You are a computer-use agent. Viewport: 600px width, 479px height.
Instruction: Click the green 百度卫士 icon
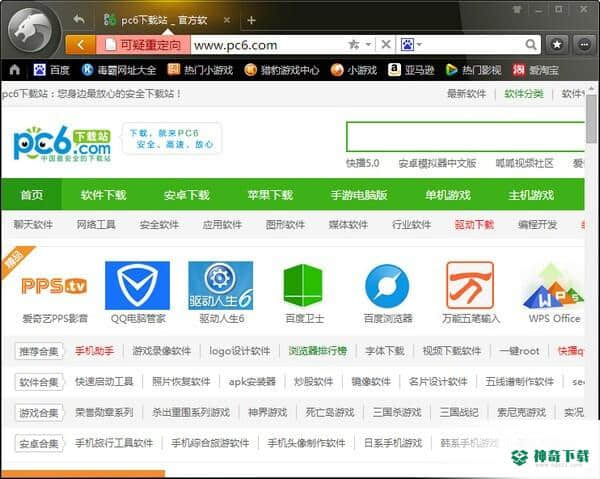pyautogui.click(x=303, y=285)
